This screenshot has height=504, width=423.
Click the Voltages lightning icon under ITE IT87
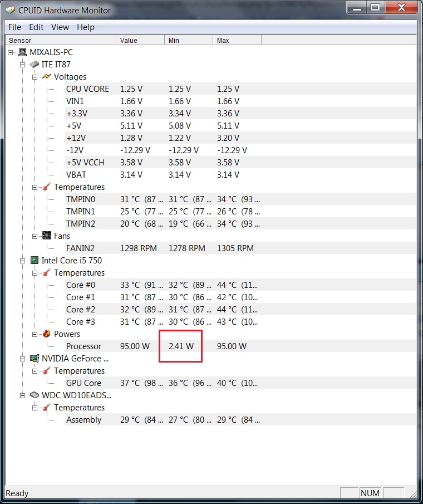[47, 76]
